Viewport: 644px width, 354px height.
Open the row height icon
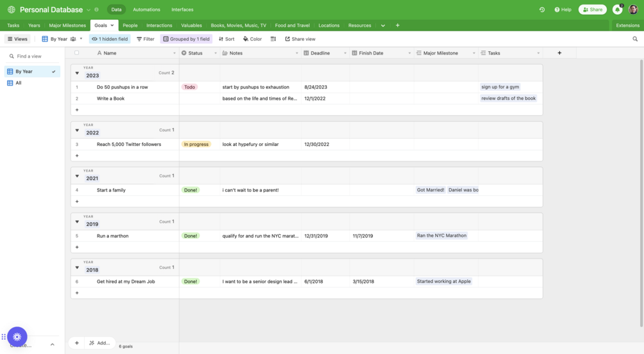tap(273, 39)
